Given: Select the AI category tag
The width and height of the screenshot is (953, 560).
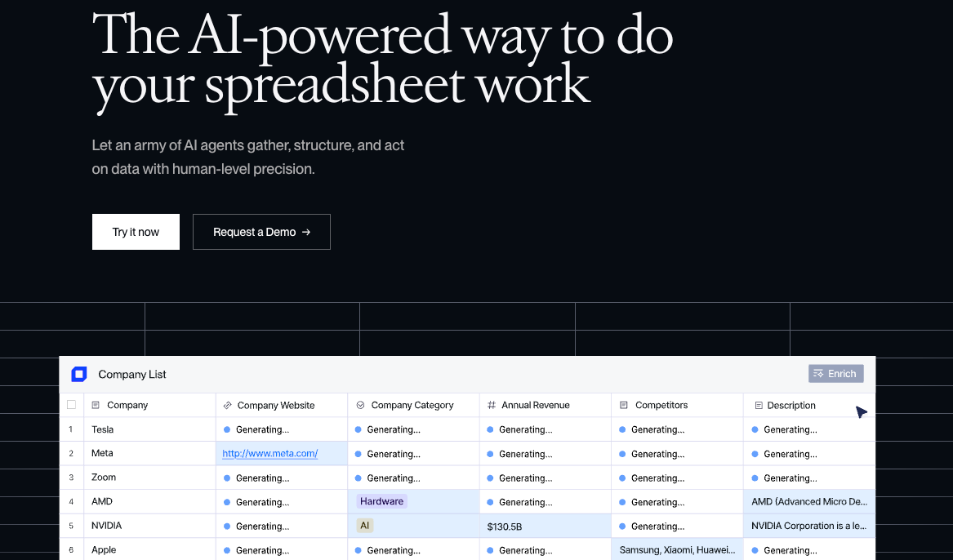Looking at the screenshot, I should pyautogui.click(x=365, y=526).
